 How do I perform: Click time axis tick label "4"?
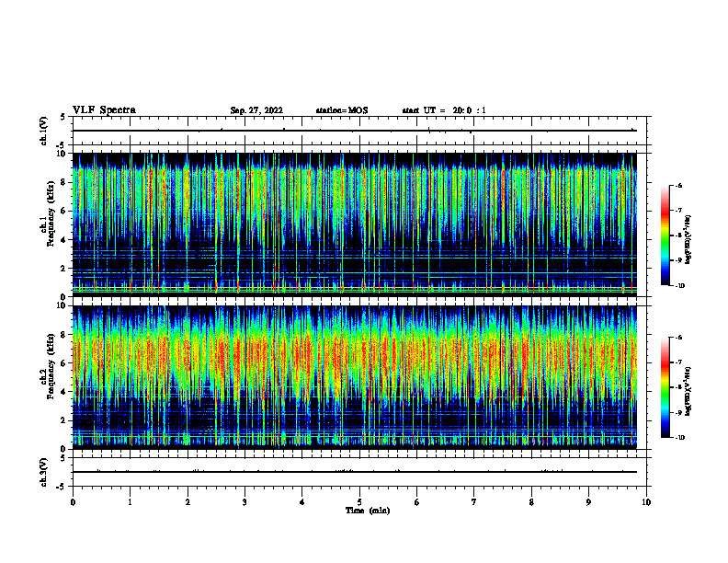click(x=302, y=502)
